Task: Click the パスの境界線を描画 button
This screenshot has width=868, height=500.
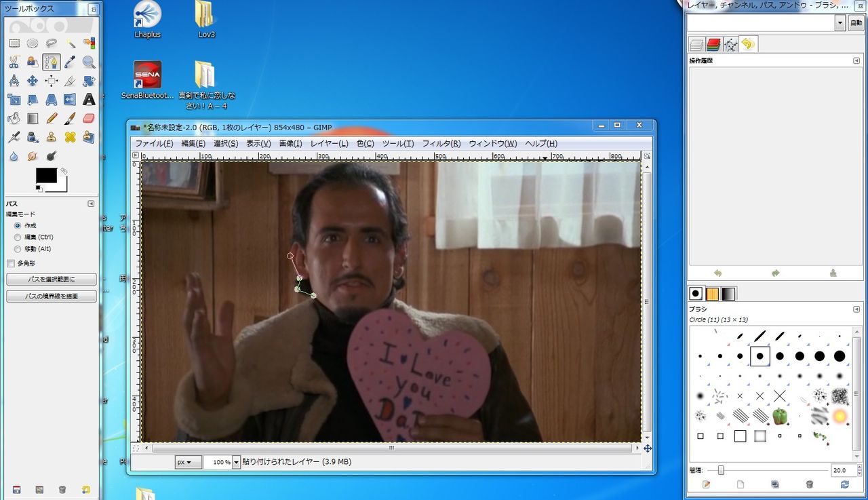Action: tap(52, 296)
